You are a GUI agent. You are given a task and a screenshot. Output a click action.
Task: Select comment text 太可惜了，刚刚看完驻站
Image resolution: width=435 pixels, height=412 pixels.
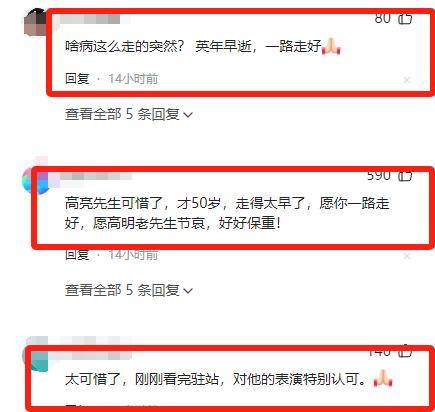coord(142,379)
